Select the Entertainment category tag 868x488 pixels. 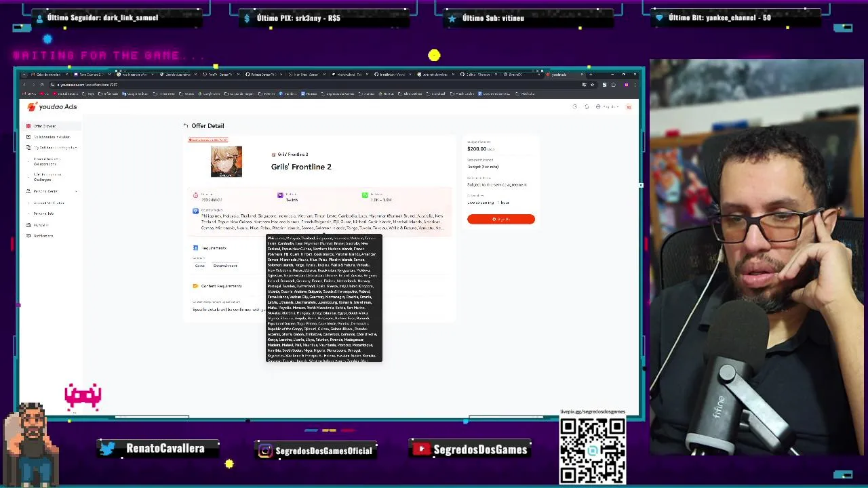(x=225, y=266)
